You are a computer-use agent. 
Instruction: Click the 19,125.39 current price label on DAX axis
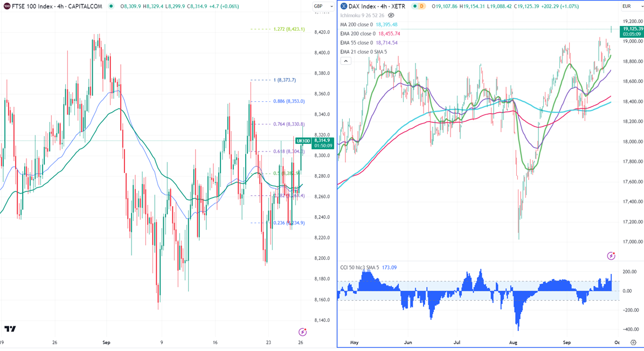pos(632,29)
